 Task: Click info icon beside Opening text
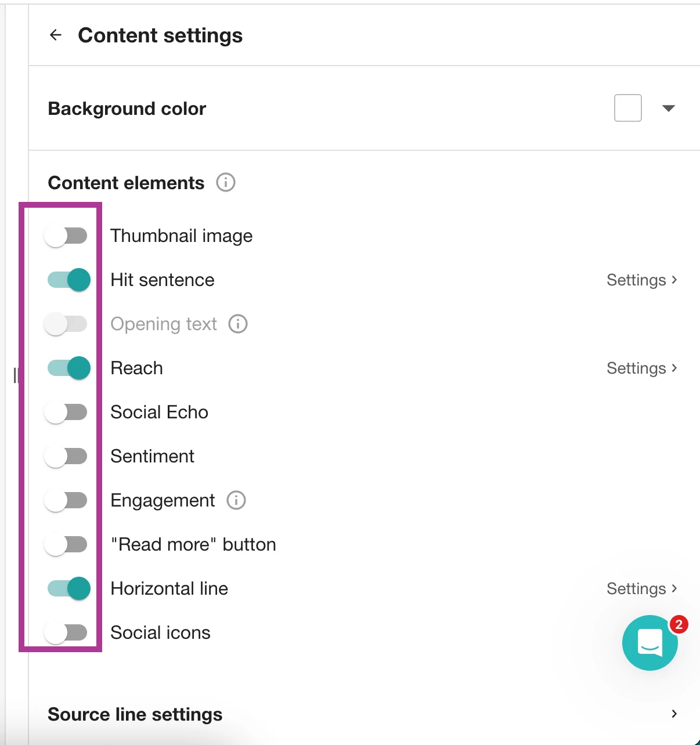pyautogui.click(x=238, y=324)
